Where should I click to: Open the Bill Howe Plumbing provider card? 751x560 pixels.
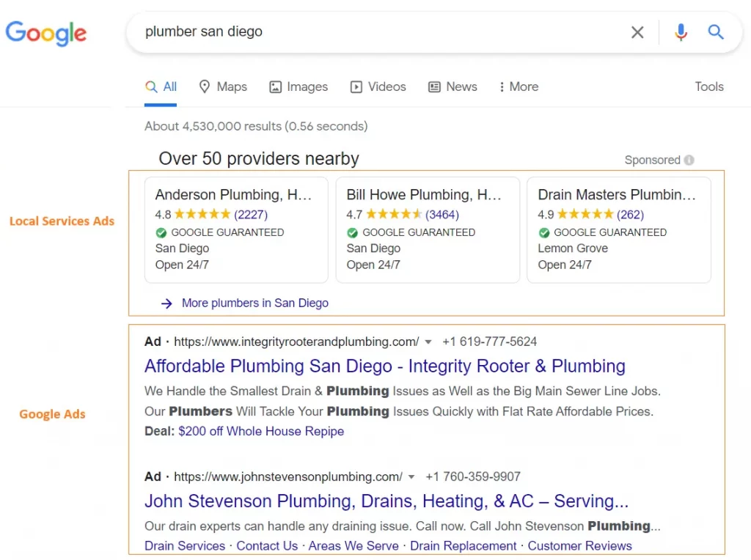[x=428, y=229]
